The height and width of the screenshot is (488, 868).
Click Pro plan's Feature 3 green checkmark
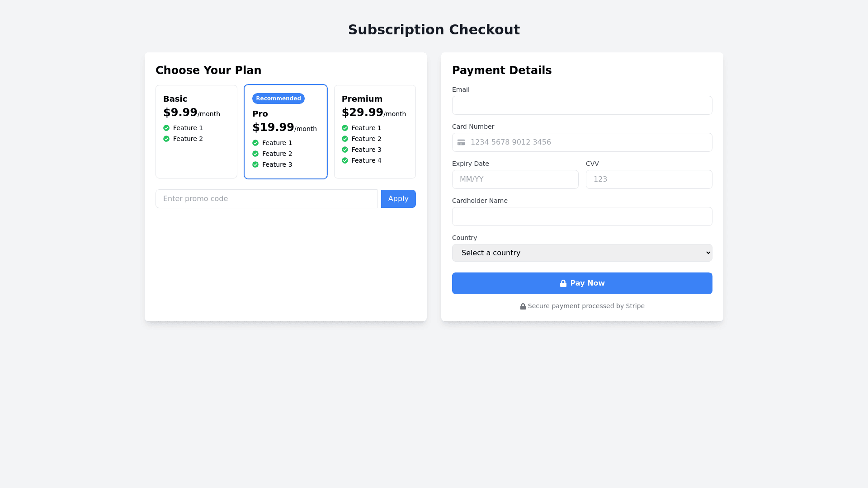[x=255, y=164]
